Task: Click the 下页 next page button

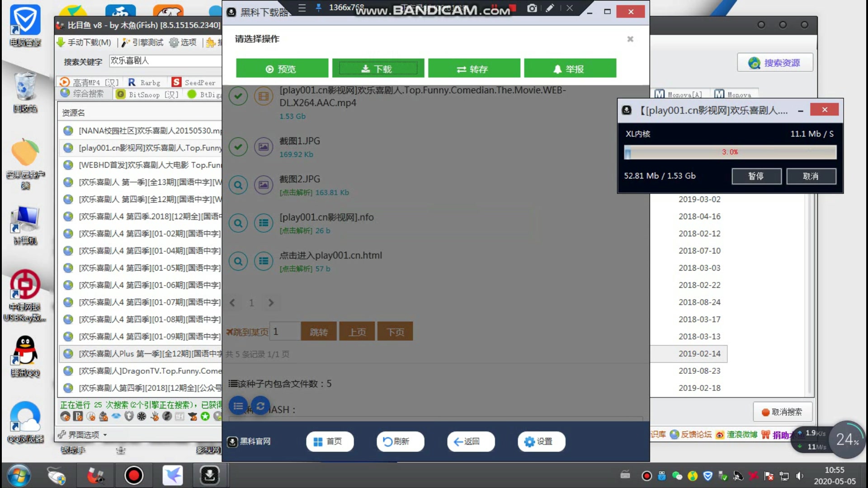Action: point(395,332)
